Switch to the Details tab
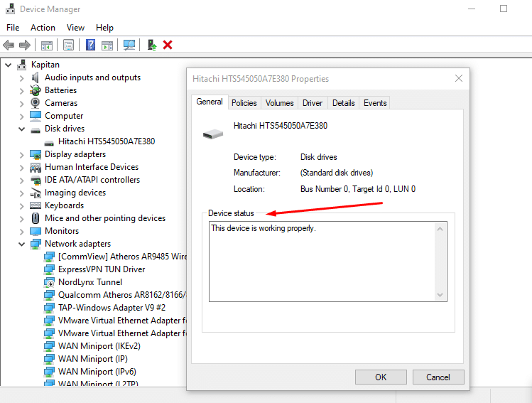 [343, 103]
